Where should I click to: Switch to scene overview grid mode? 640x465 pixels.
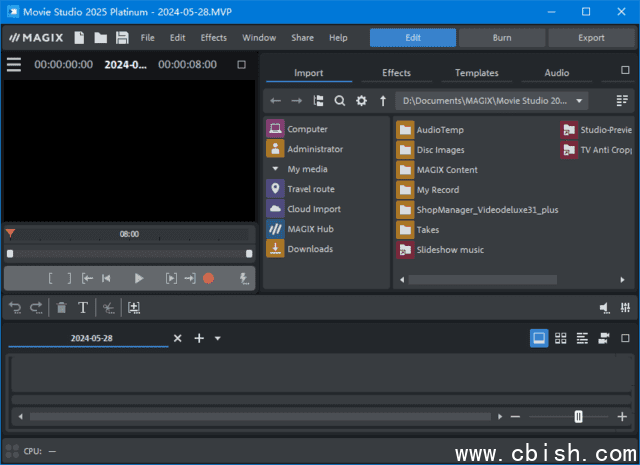[x=561, y=338]
